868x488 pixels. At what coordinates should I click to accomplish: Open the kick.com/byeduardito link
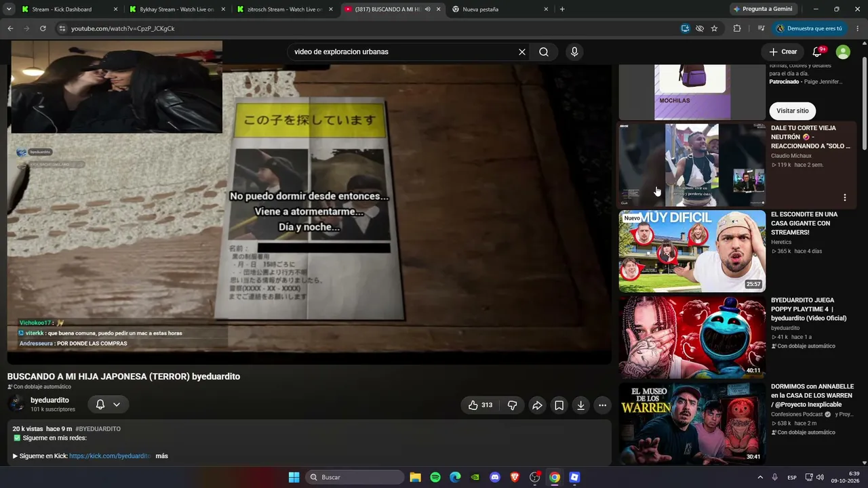(110, 456)
